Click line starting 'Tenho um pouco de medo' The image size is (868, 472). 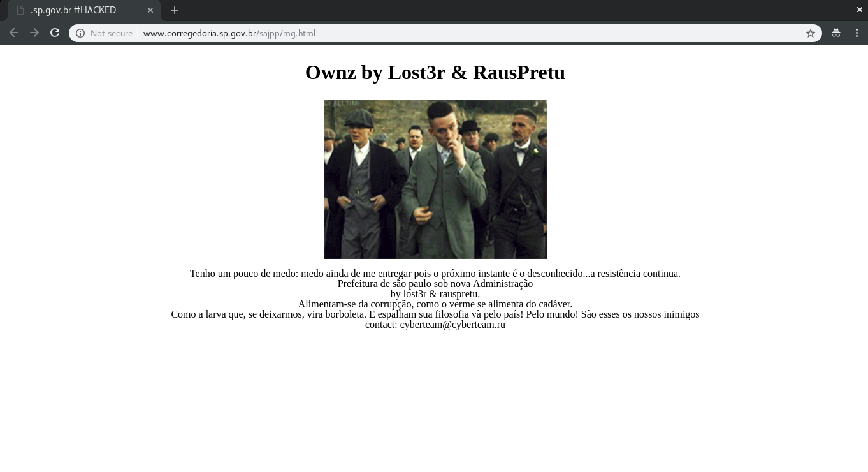[x=435, y=273]
